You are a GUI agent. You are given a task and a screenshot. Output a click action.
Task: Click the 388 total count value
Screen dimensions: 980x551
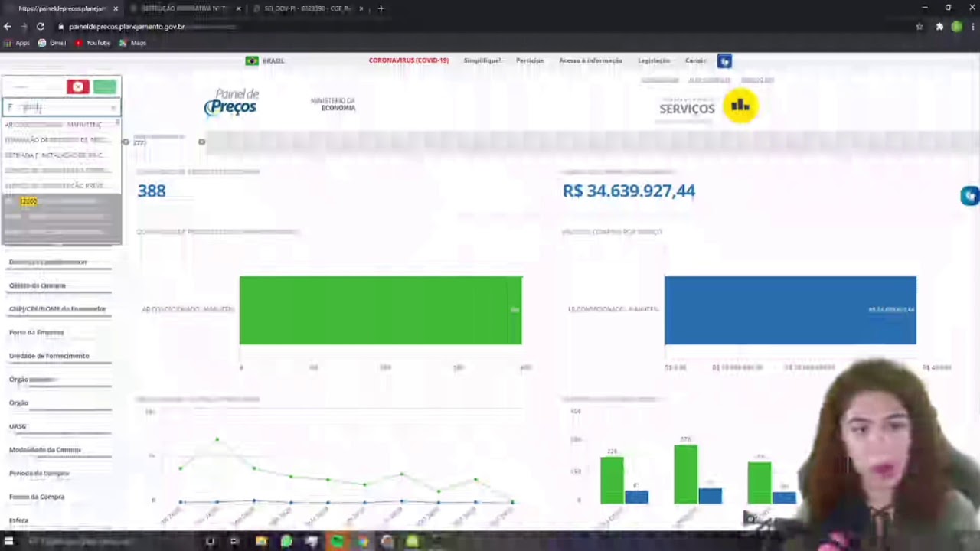click(x=152, y=191)
